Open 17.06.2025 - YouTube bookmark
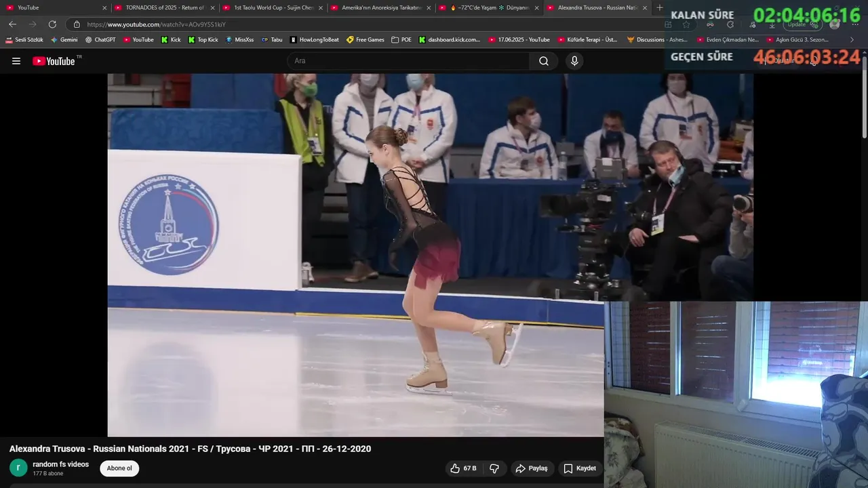Image resolution: width=868 pixels, height=488 pixels. point(519,40)
